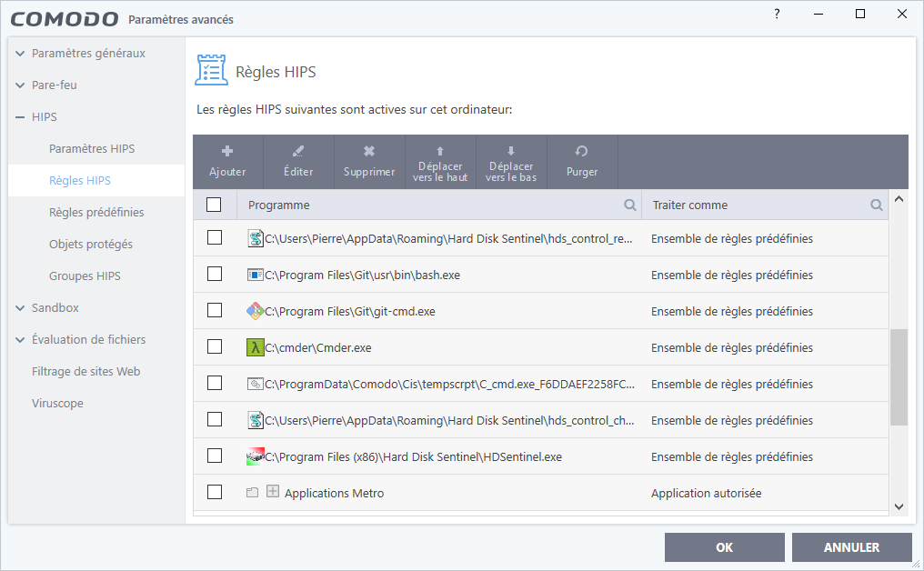924x571 pixels.
Task: Check the hds_control_ch... rule checkbox
Action: tap(215, 419)
